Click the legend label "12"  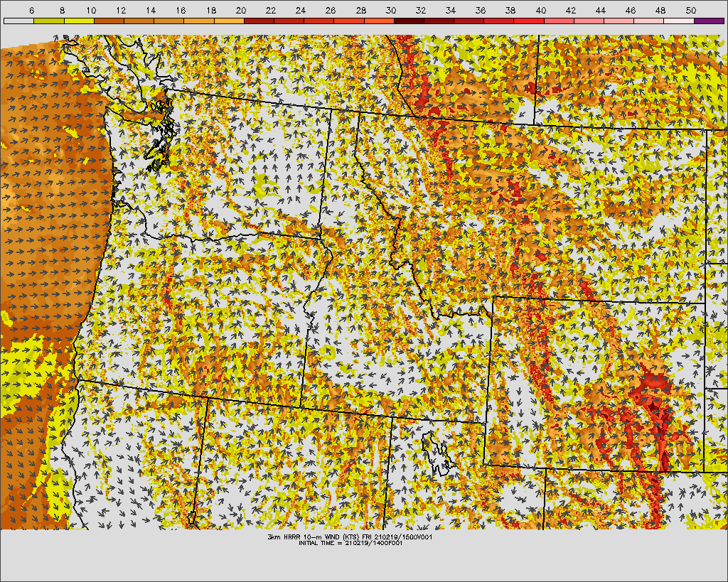(121, 10)
